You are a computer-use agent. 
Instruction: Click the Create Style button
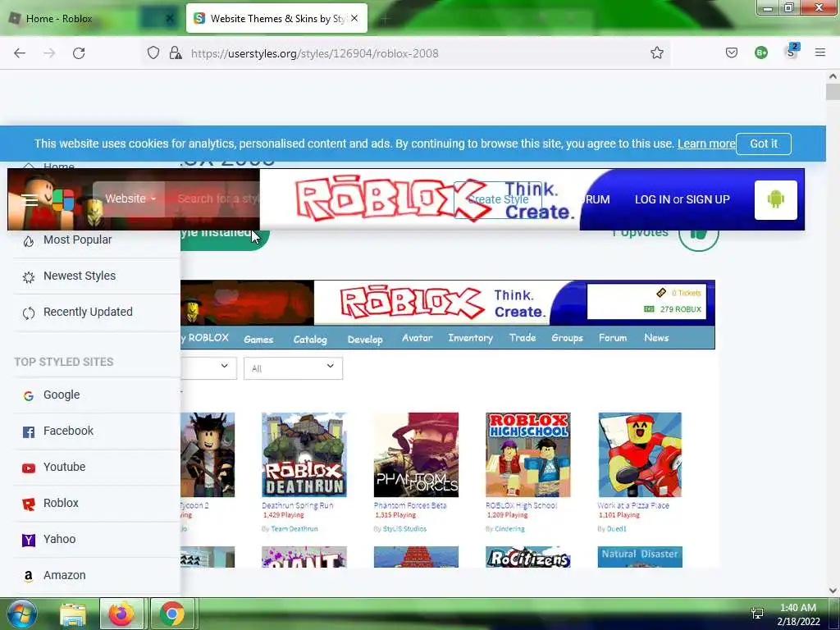pos(498,200)
